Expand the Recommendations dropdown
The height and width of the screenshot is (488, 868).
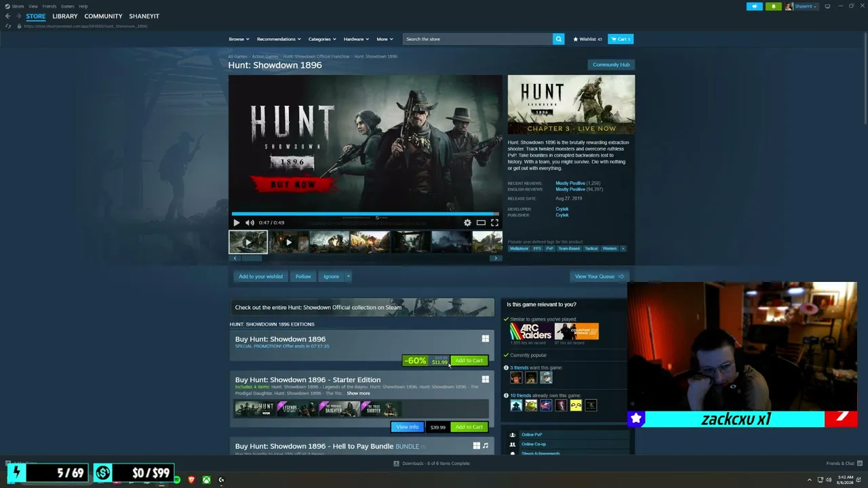pos(278,39)
